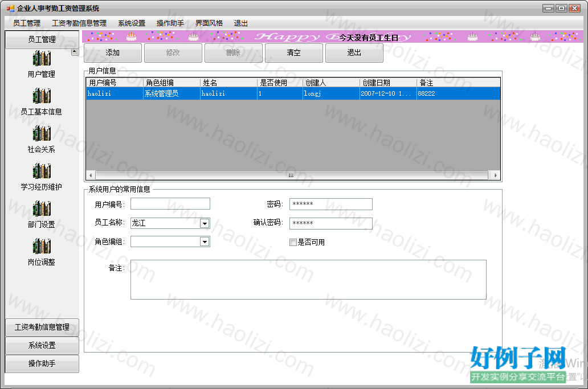Select the 系统管理员 cell
Viewport: 588px width, 389px height.
(171, 93)
